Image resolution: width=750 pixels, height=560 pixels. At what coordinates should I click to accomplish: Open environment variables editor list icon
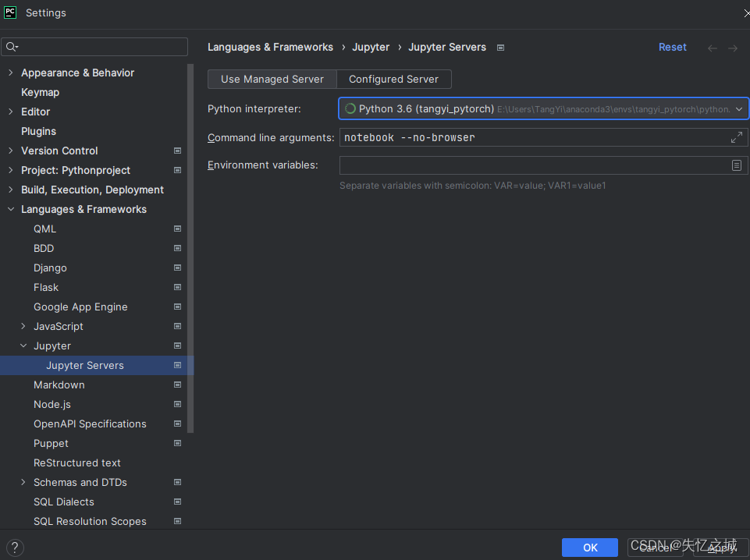737,165
